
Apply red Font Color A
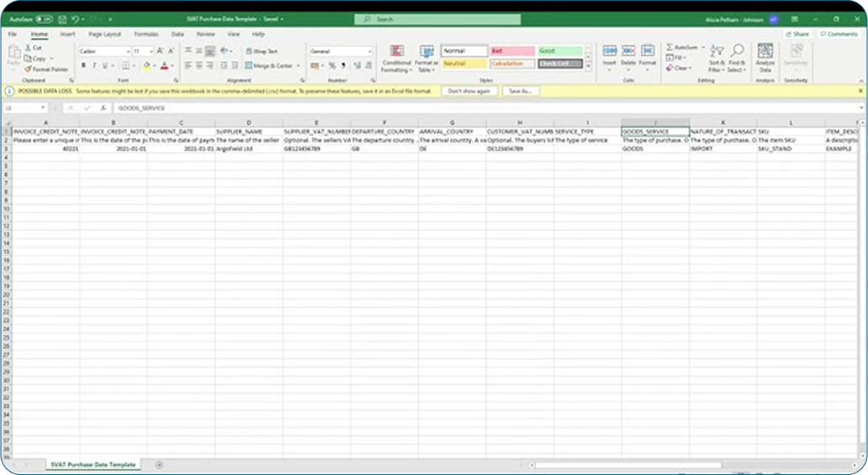(x=164, y=66)
